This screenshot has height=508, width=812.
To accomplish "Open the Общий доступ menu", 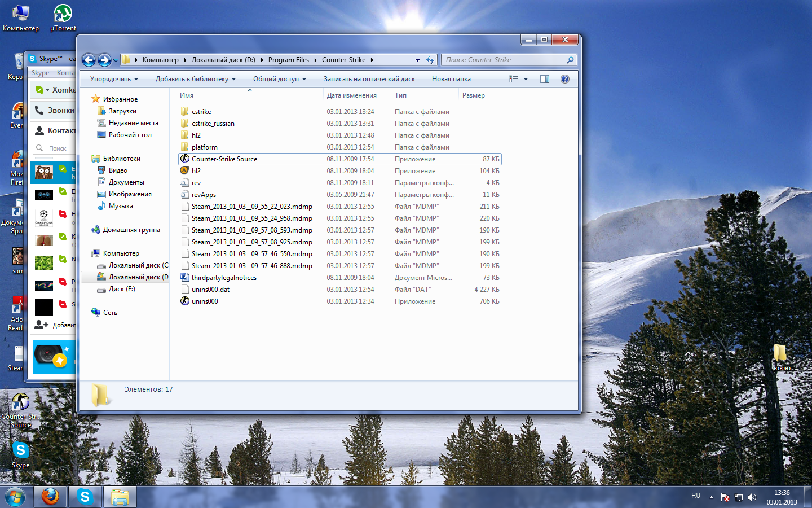I will pos(280,79).
